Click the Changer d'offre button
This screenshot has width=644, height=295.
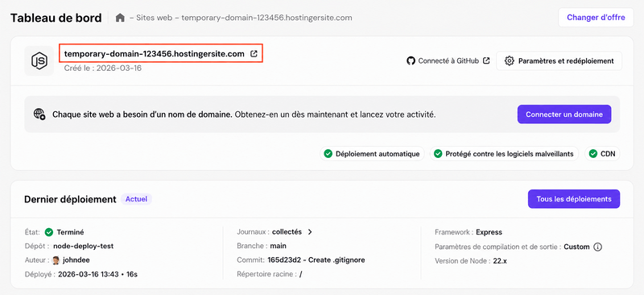pyautogui.click(x=596, y=18)
